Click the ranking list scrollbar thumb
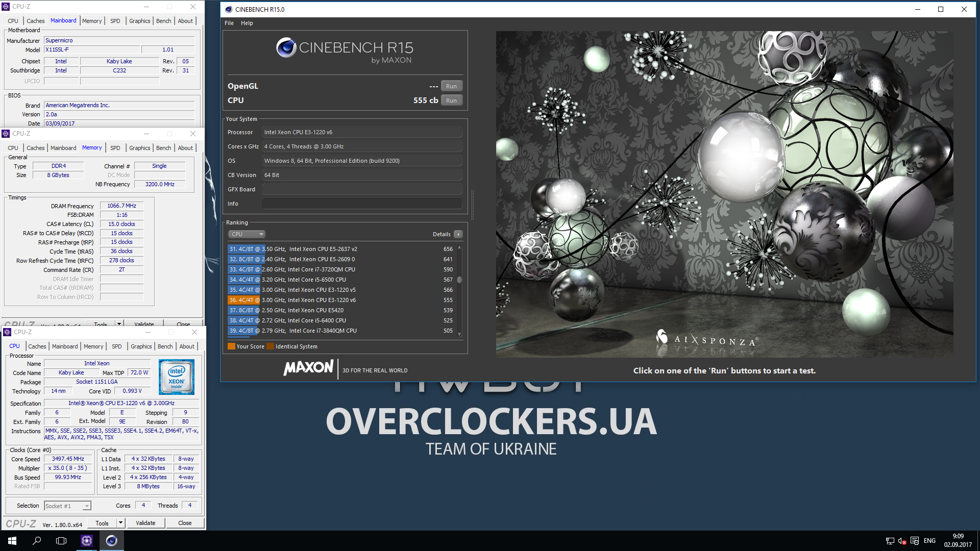 pos(459,280)
